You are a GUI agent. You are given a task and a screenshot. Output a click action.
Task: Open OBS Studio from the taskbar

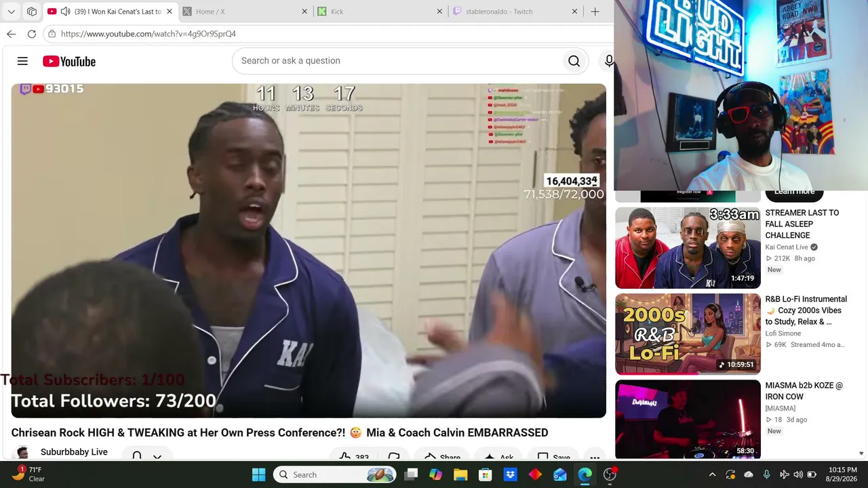pos(610,474)
